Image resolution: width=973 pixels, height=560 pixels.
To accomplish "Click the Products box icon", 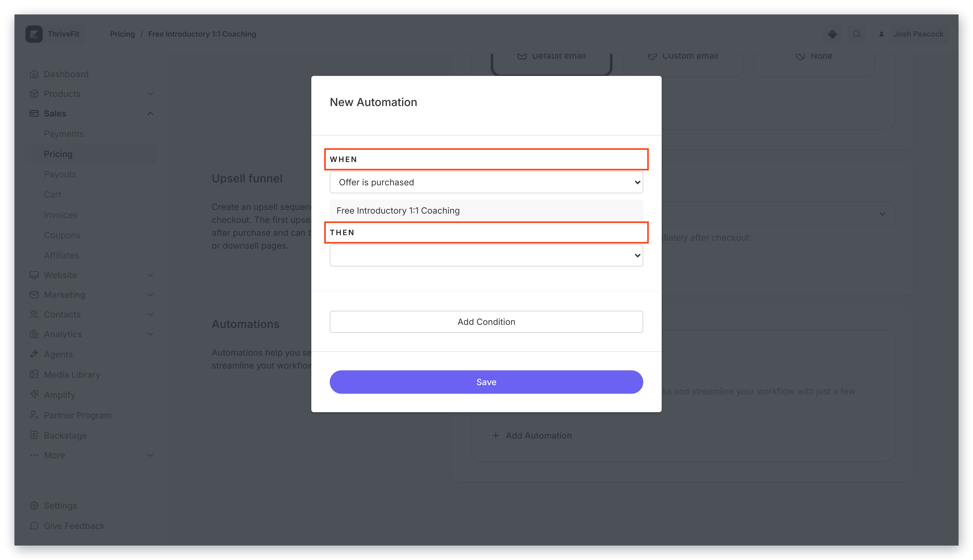I will [34, 93].
